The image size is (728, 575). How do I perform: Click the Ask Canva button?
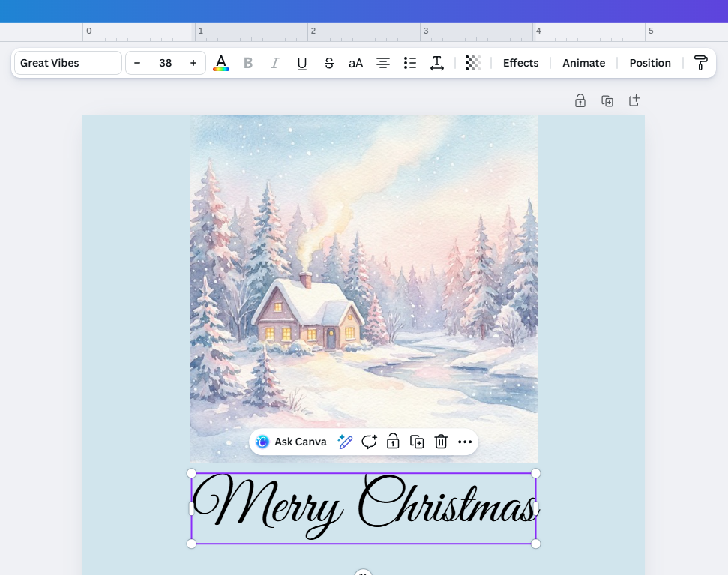point(291,442)
